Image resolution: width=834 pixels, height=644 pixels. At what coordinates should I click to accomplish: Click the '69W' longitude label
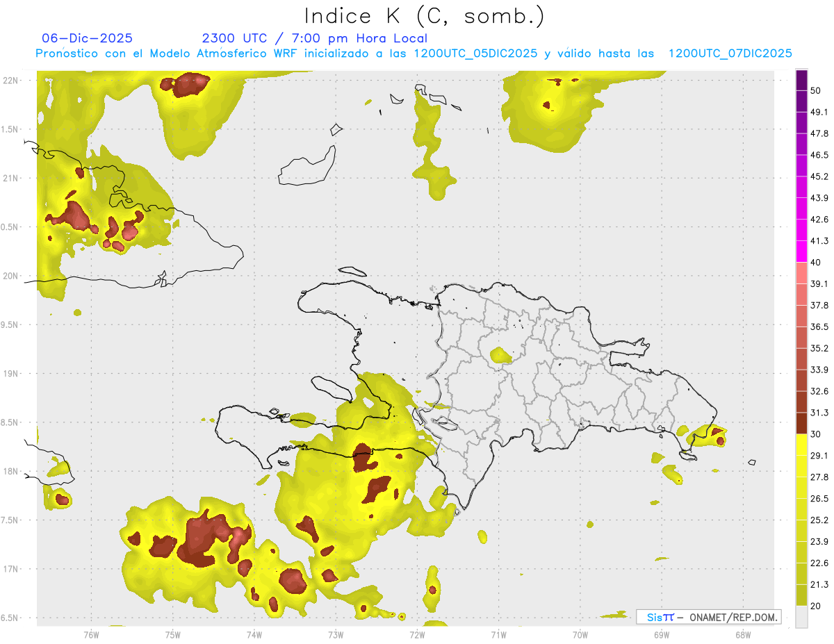661,634
